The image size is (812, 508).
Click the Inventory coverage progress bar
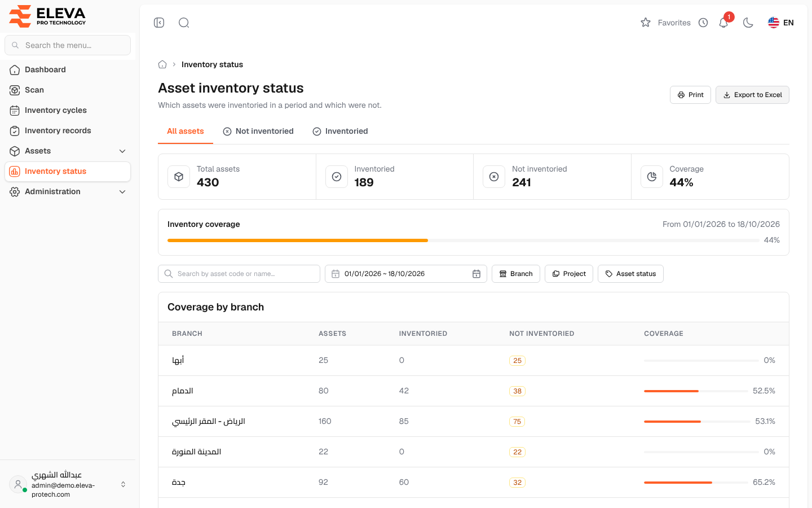(x=463, y=240)
